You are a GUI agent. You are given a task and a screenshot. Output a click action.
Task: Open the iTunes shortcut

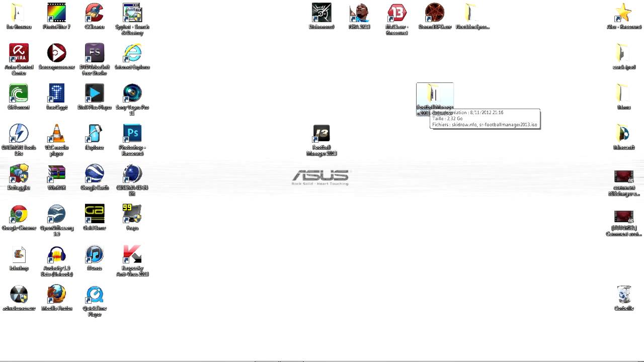95,254
